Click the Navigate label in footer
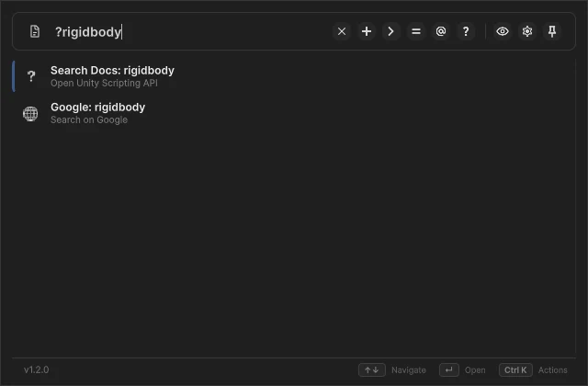This screenshot has height=386, width=588. pos(409,370)
